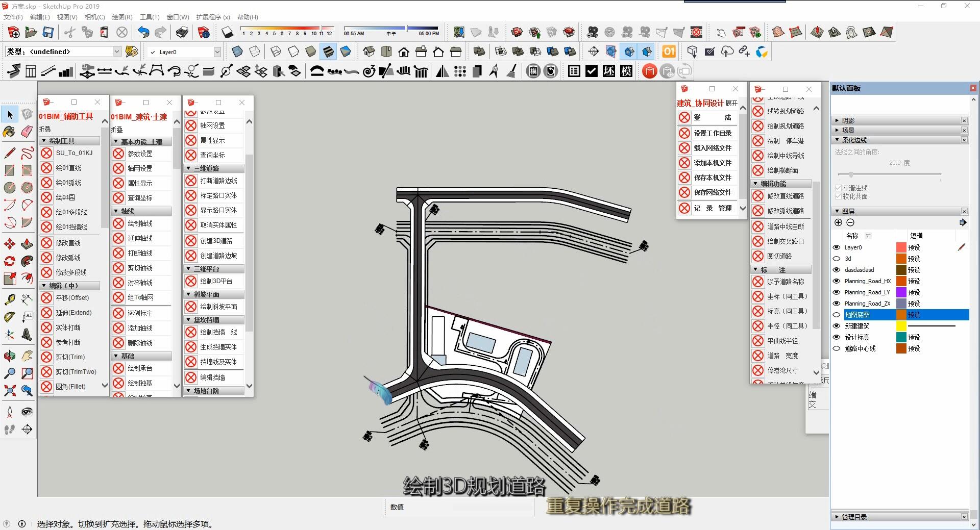
Task: Add a layer with plus icon
Action: tap(838, 222)
